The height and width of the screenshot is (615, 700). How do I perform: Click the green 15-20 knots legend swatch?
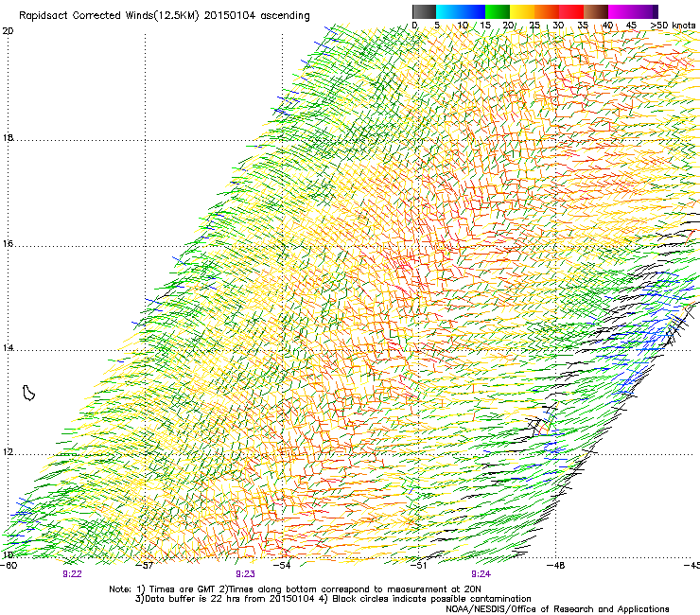(498, 11)
